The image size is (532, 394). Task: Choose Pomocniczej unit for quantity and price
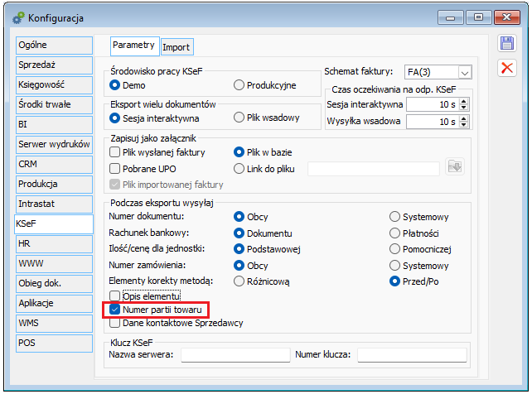click(x=394, y=249)
